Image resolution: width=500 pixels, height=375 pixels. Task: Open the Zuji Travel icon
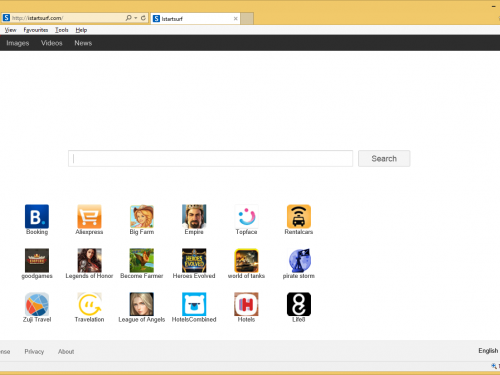37,304
